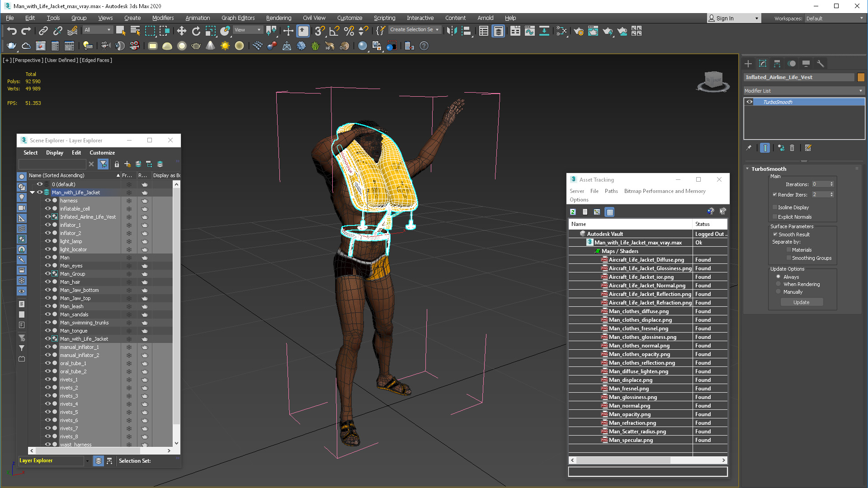Toggle the Angle Snap icon

tap(334, 31)
